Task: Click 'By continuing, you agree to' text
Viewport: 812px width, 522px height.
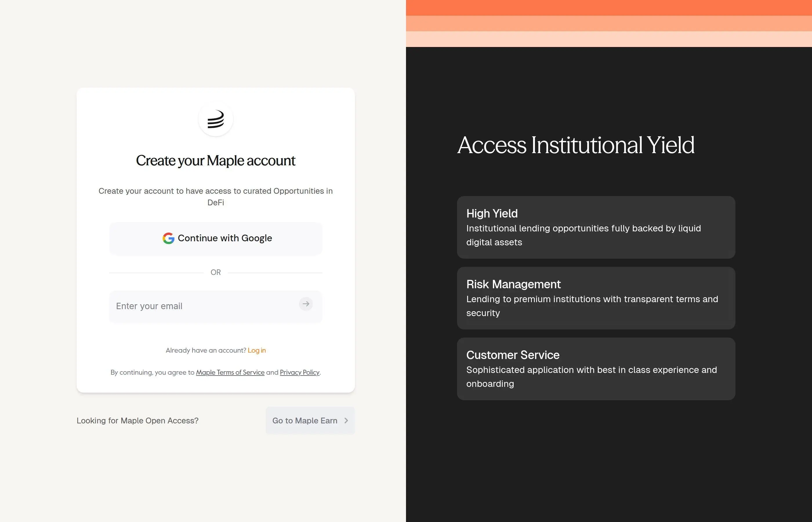Action: [153, 372]
